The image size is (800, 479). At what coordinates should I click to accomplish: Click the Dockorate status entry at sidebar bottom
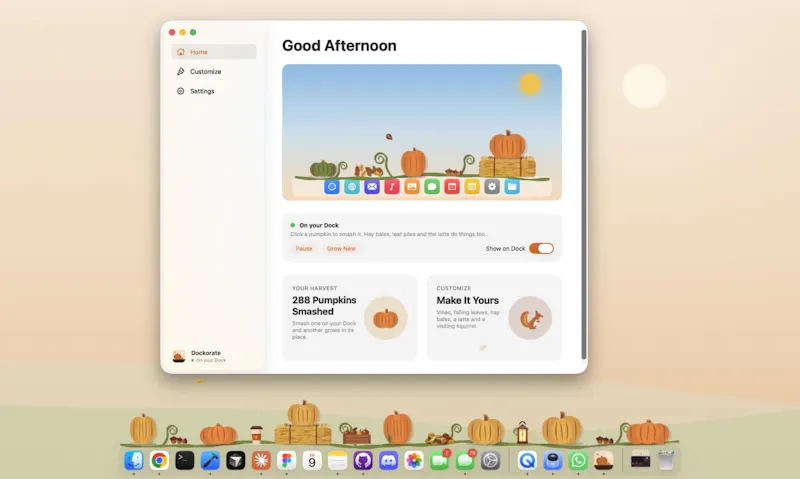click(x=199, y=356)
